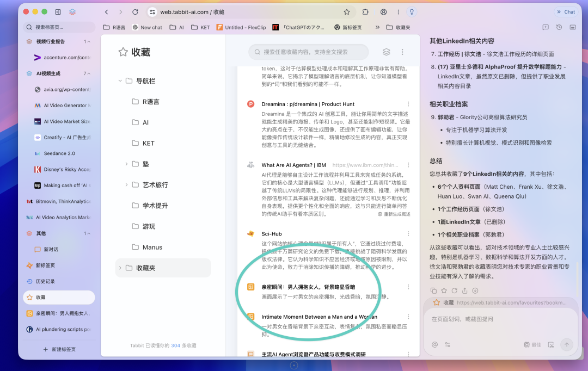588x371 pixels.
Task: Open New chat bookmark
Action: click(147, 27)
